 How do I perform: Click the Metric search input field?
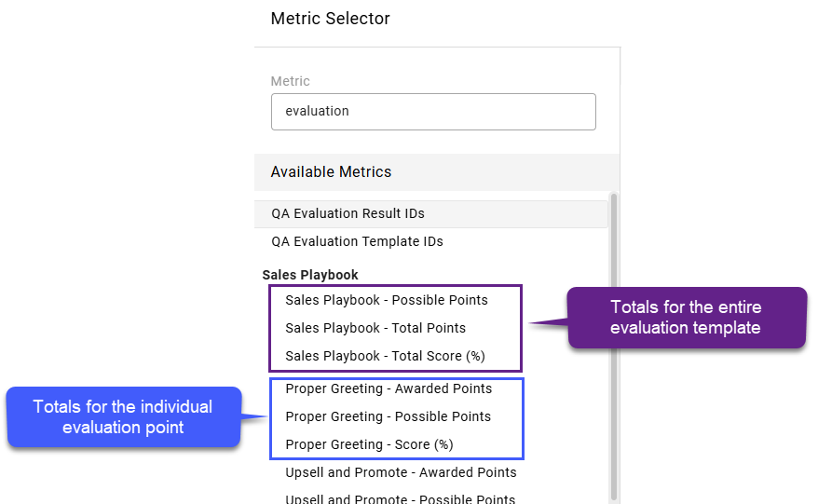pyautogui.click(x=433, y=112)
